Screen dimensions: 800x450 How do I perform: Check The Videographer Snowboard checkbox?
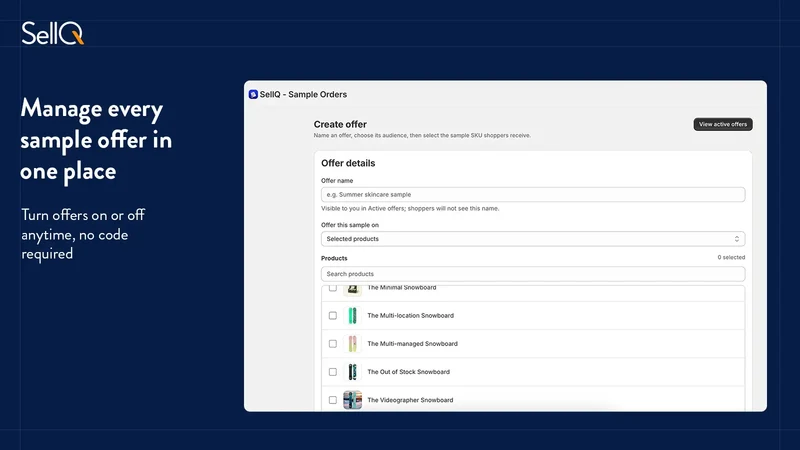point(333,400)
